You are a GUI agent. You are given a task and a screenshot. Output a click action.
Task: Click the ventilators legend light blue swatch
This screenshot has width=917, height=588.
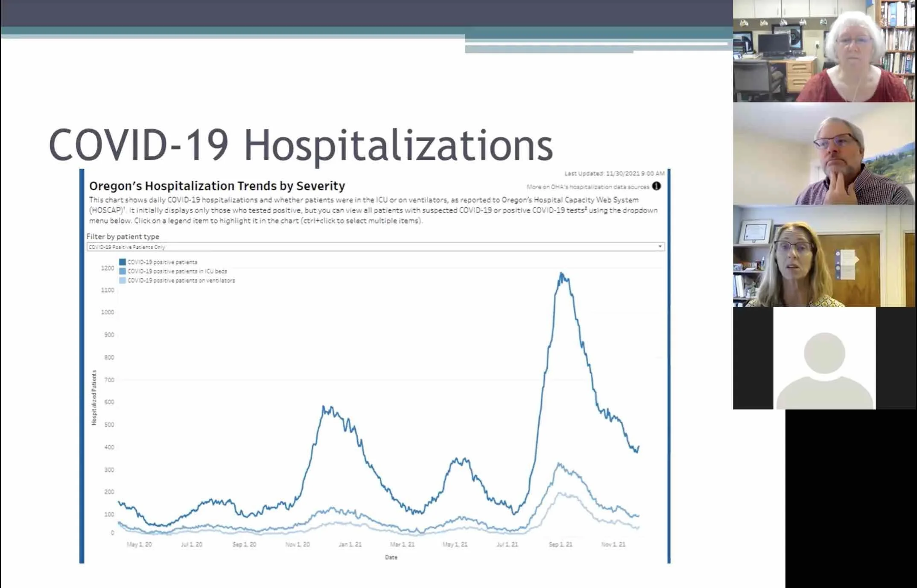coord(123,280)
